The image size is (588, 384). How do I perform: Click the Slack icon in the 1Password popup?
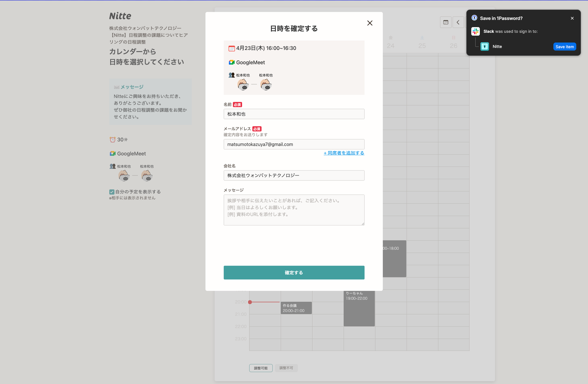pyautogui.click(x=475, y=32)
